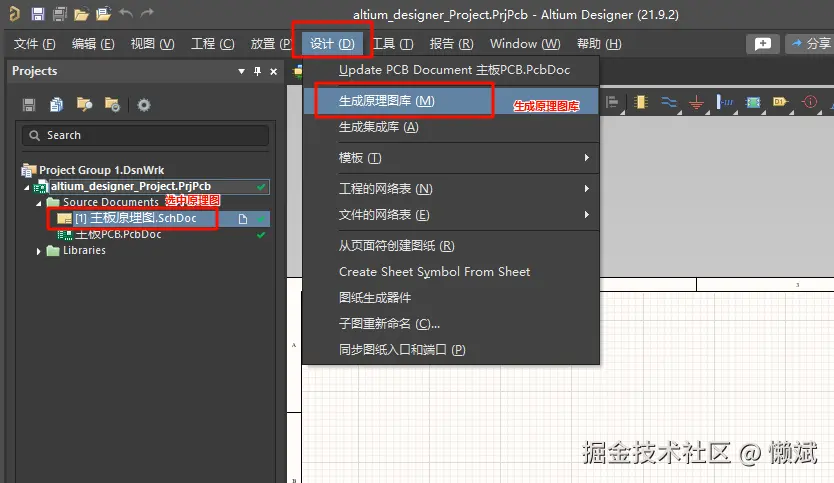
Task: Open the 文件 (F) menu
Action: (35, 44)
